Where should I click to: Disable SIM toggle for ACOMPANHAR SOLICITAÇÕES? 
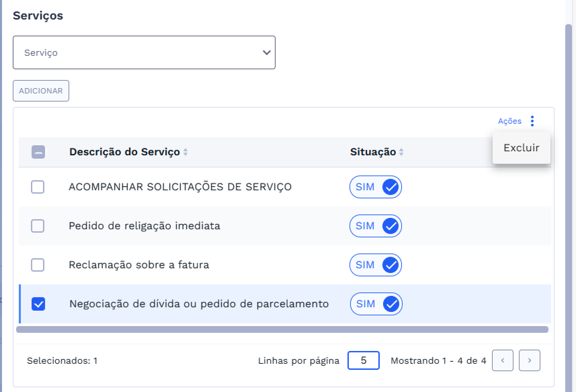click(x=376, y=187)
